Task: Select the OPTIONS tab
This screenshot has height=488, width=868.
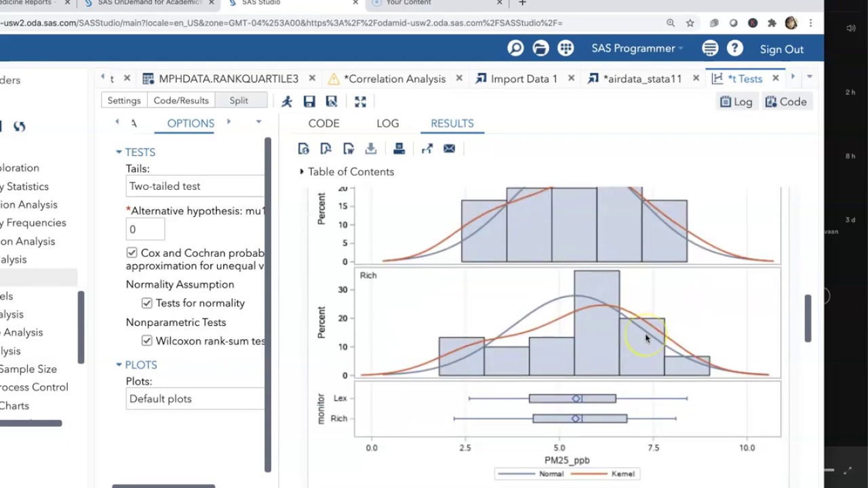Action: point(191,123)
